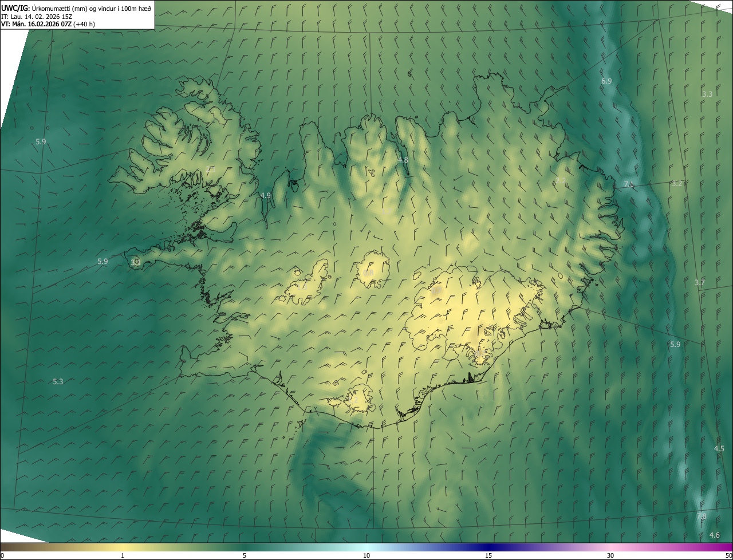The width and height of the screenshot is (733, 560).
Task: Click the map value label "7.8"
Action: tap(702, 516)
